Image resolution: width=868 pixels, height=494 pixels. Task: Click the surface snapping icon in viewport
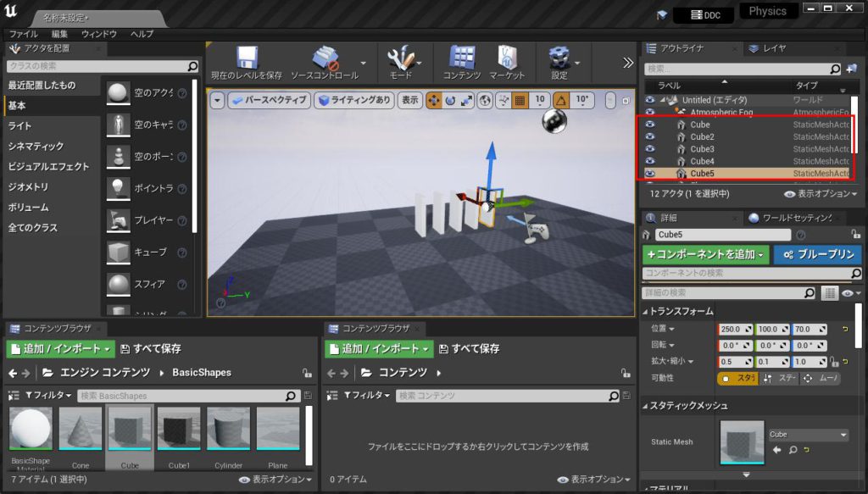click(504, 100)
